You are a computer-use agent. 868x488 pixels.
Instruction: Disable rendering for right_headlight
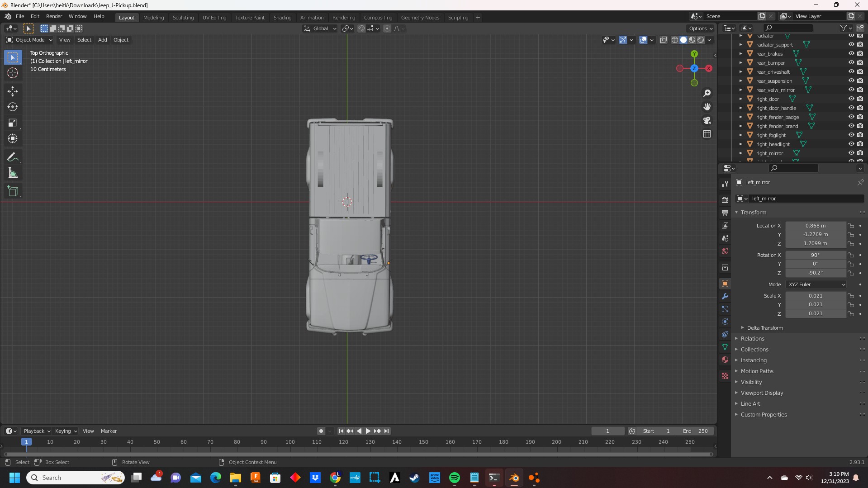(x=860, y=144)
